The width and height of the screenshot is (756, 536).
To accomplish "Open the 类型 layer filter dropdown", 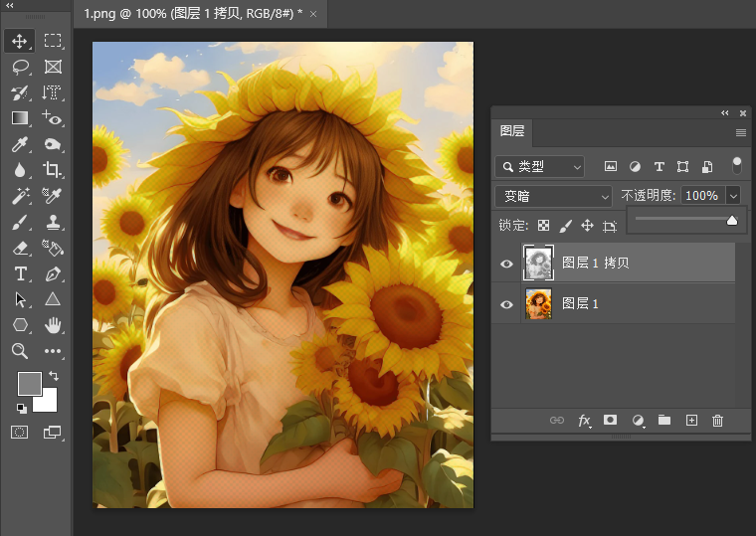I will 539,167.
